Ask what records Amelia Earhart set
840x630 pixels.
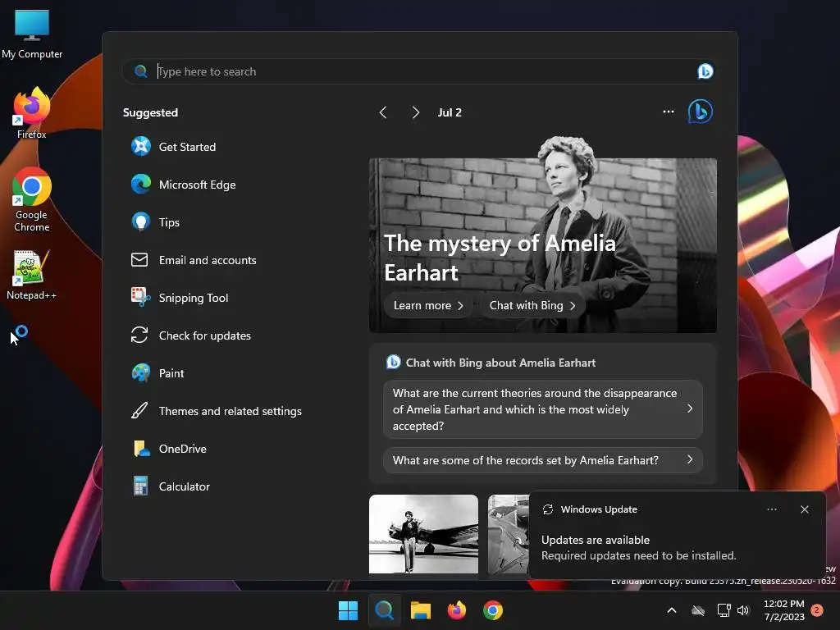point(543,460)
